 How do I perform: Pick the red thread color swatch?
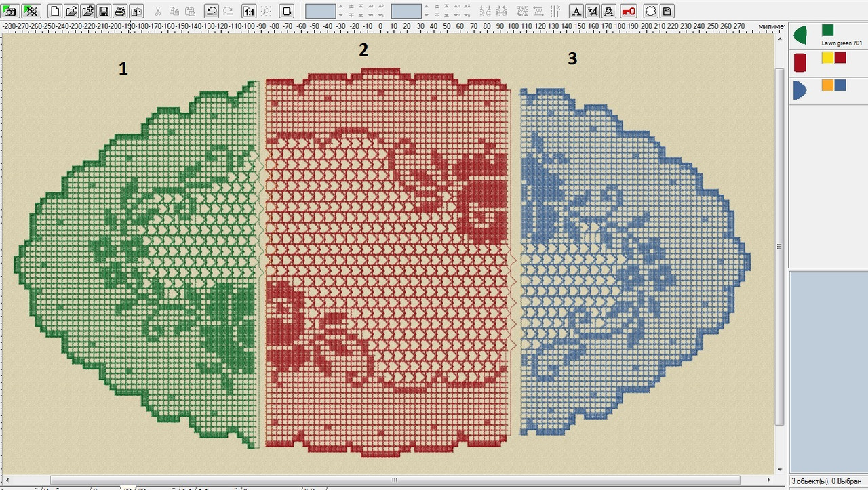840,58
